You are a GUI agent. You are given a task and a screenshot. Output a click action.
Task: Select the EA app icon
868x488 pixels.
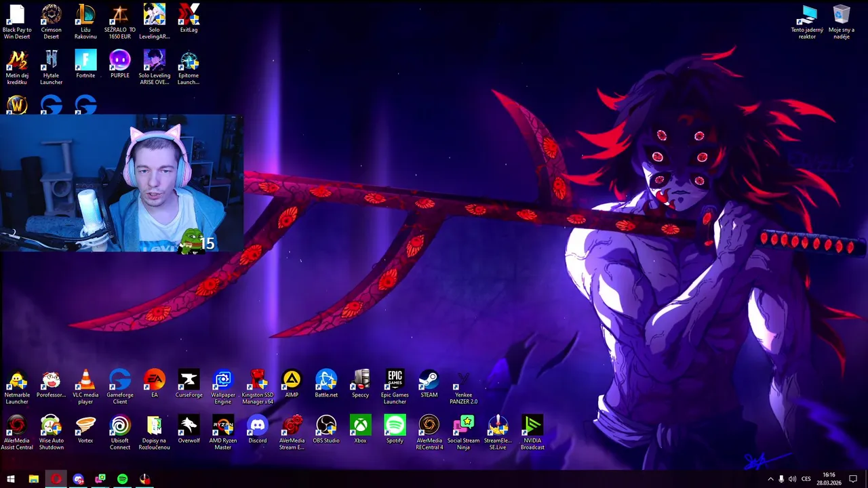[154, 384]
